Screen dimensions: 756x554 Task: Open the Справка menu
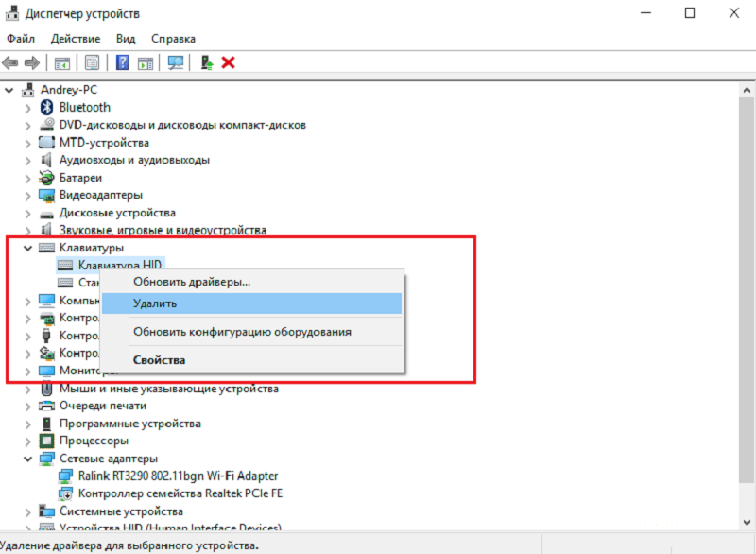174,39
